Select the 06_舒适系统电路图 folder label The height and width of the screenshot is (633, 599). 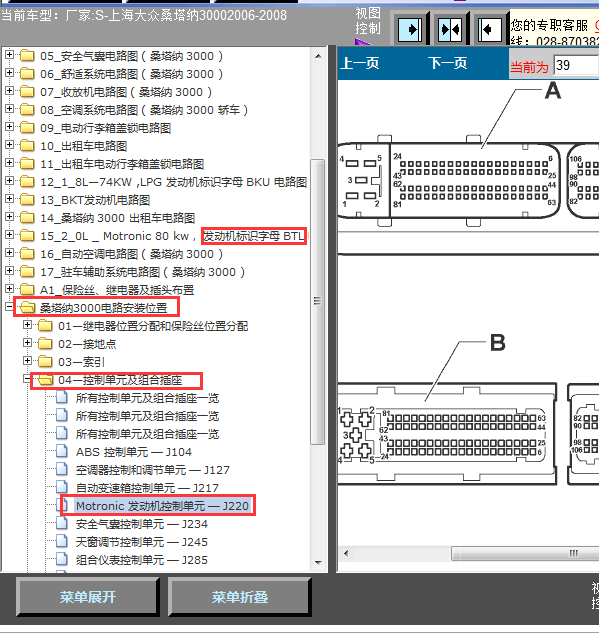coord(132,74)
